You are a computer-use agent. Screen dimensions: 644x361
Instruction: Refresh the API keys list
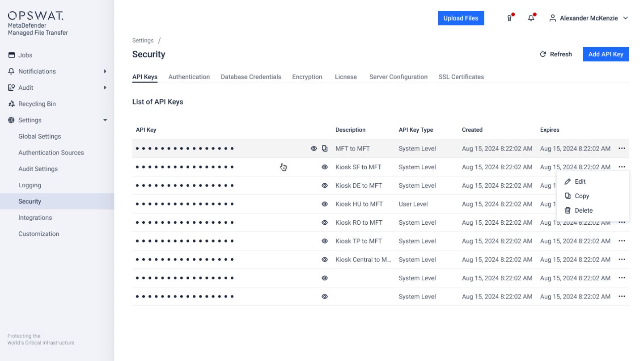(556, 54)
